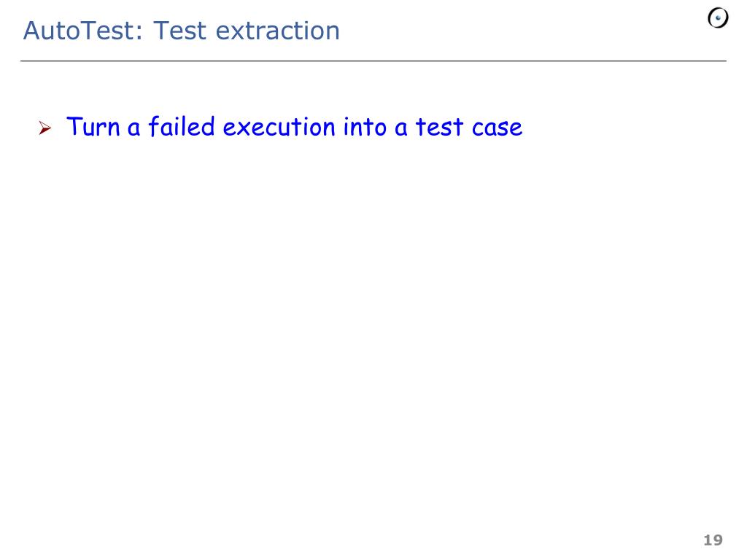The image size is (747, 560).
Task: Click the horizontal divider line under the title
Action: pos(373,61)
